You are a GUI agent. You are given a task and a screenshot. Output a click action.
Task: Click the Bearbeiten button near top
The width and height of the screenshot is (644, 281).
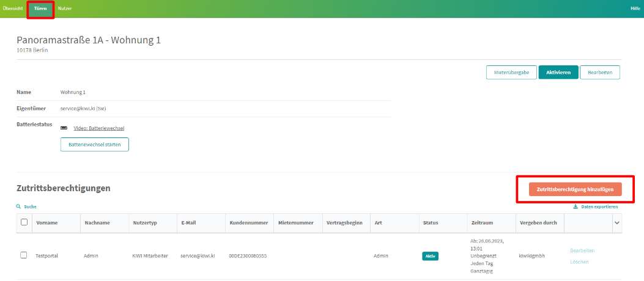[599, 72]
